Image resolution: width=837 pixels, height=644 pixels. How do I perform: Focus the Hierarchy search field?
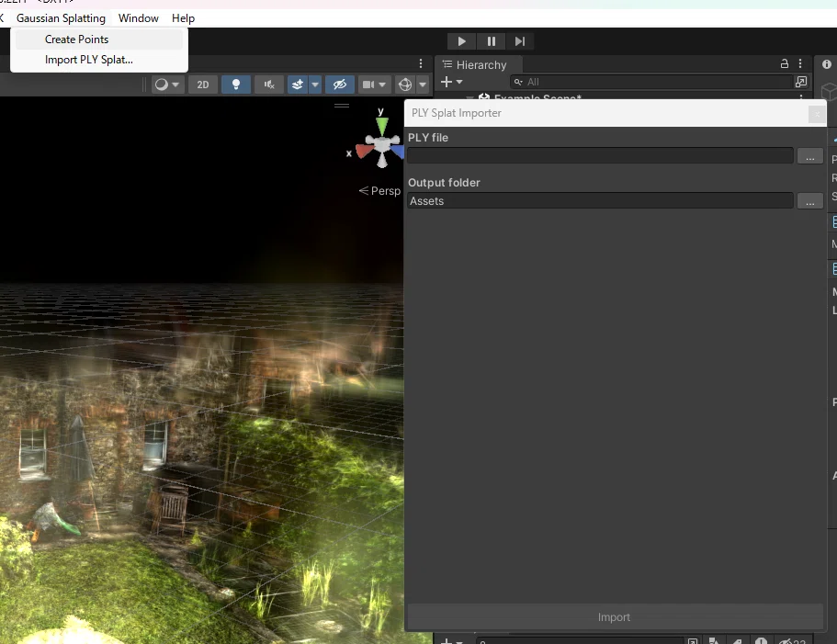tap(651, 82)
